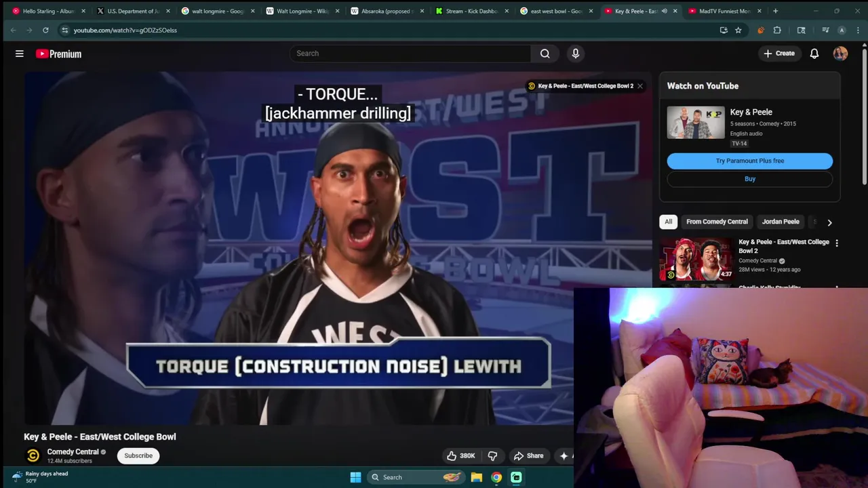868x488 pixels.
Task: Switch to the Stream Kick Dashboard tab
Action: point(471,11)
